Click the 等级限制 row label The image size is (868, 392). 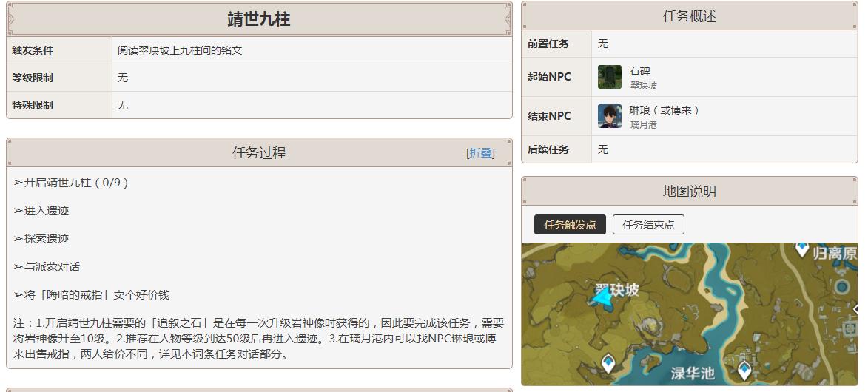coord(33,78)
